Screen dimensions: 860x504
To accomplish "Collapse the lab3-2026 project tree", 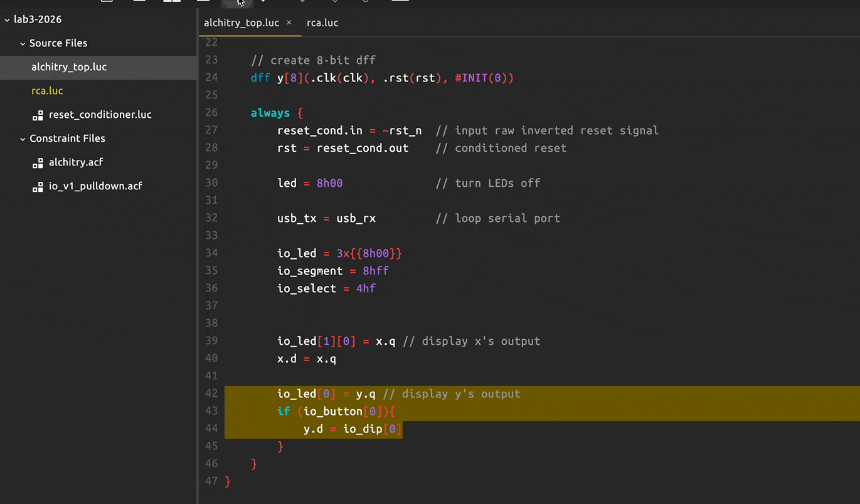I will (x=7, y=19).
